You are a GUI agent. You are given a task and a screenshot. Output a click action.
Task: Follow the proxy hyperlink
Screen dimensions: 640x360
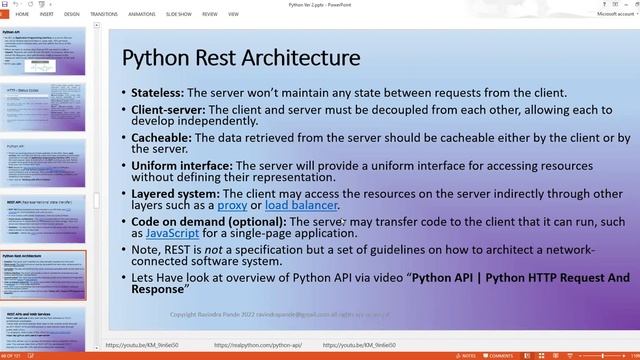pyautogui.click(x=232, y=205)
